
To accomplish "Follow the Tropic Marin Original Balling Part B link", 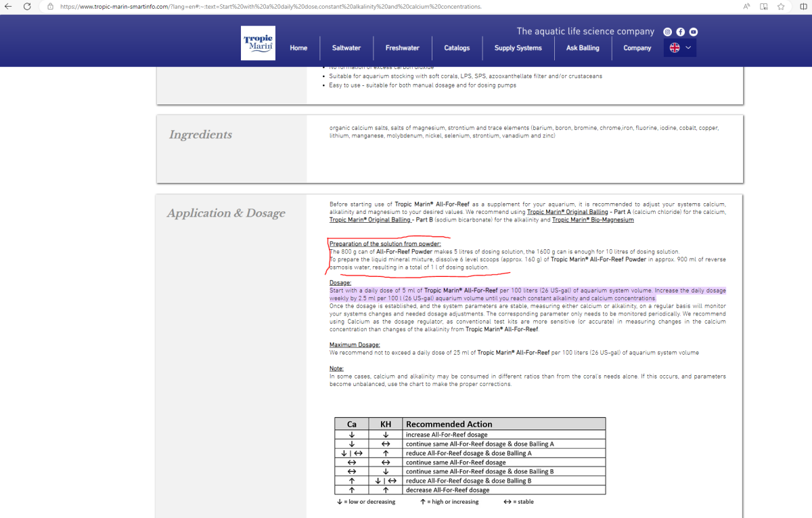I will [371, 220].
